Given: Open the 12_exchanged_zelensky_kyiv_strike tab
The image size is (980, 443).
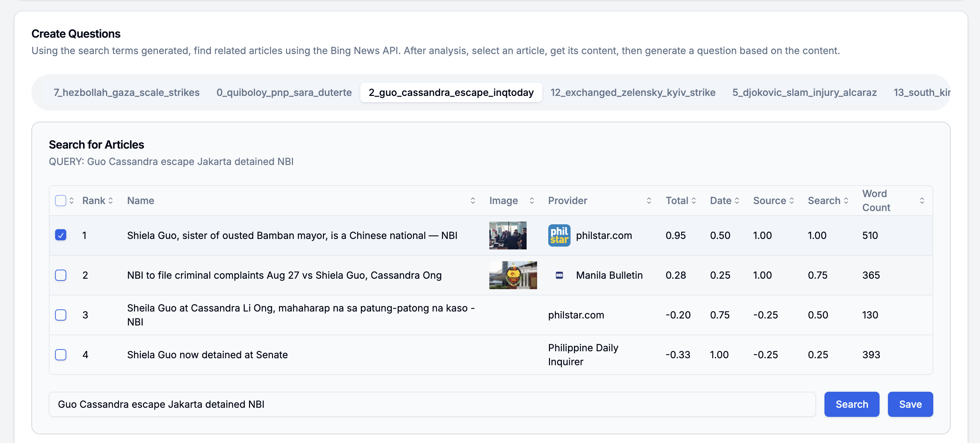Looking at the screenshot, I should [633, 92].
